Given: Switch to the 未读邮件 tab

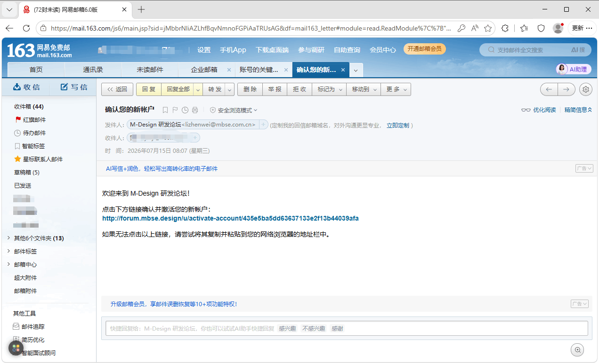Looking at the screenshot, I should tap(150, 70).
